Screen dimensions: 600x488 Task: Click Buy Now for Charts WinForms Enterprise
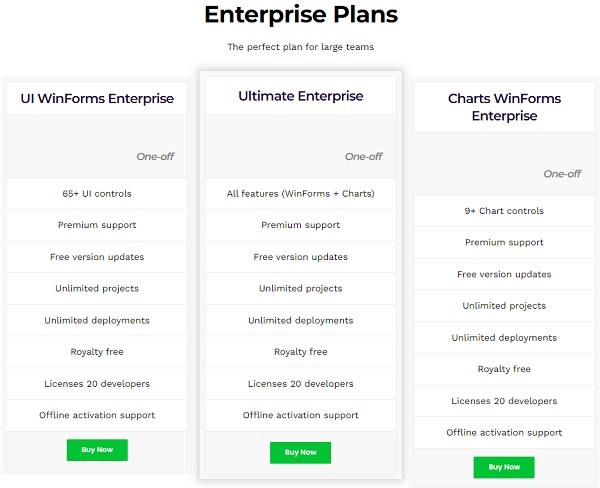[504, 467]
